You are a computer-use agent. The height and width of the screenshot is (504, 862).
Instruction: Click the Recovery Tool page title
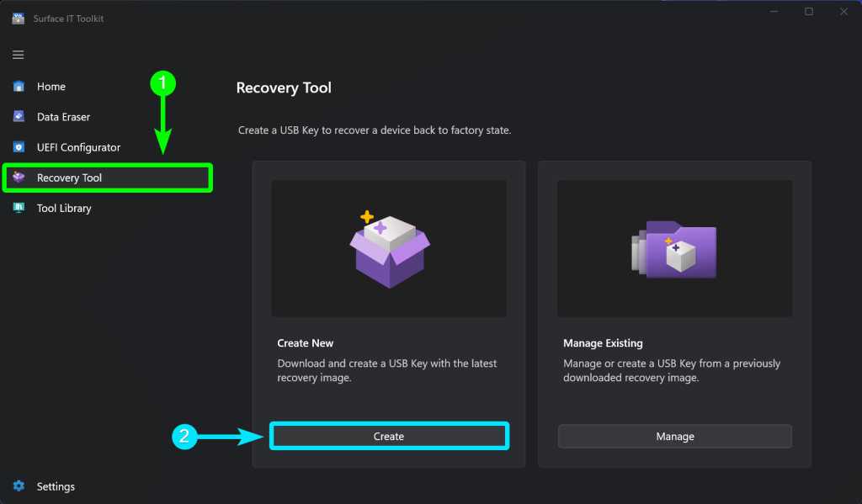[x=284, y=88]
